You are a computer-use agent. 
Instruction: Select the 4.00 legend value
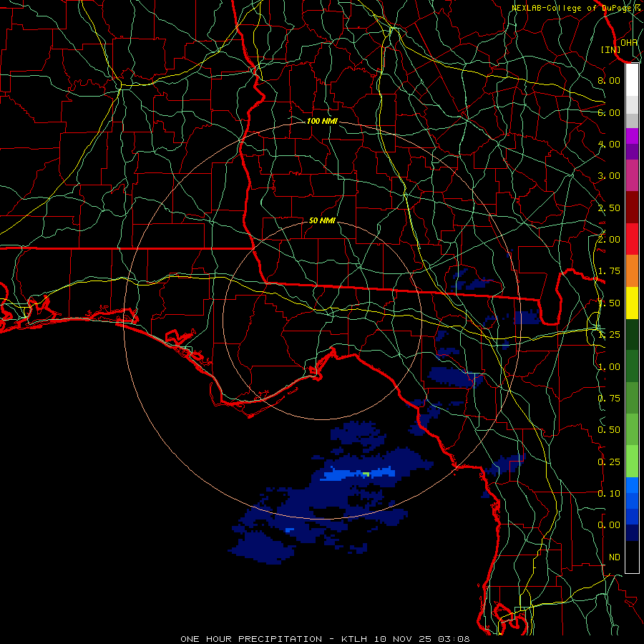tap(609, 144)
